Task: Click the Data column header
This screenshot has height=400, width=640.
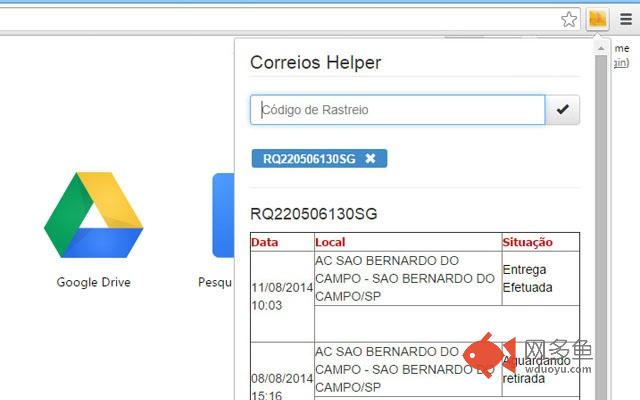Action: coord(265,242)
